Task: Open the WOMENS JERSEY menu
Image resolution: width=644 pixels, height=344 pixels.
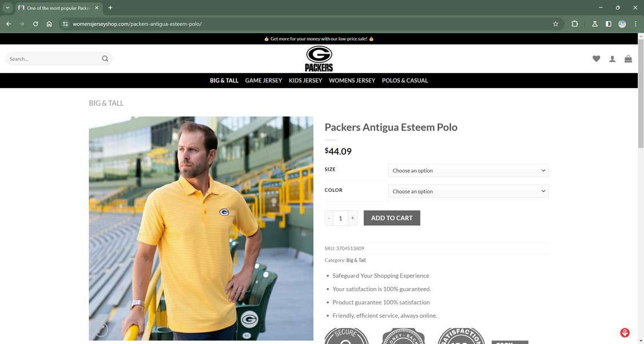Action: tap(352, 81)
